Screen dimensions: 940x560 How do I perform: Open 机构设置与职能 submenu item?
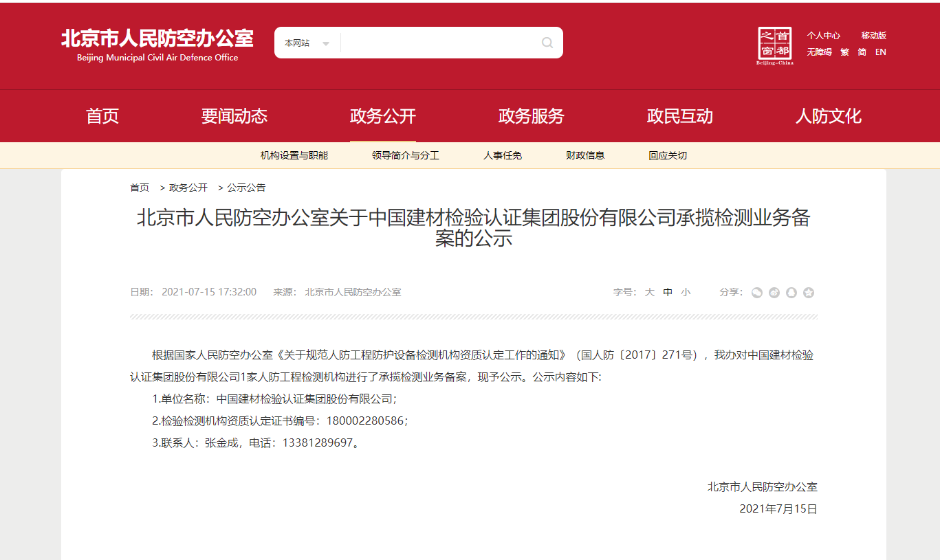click(x=294, y=155)
